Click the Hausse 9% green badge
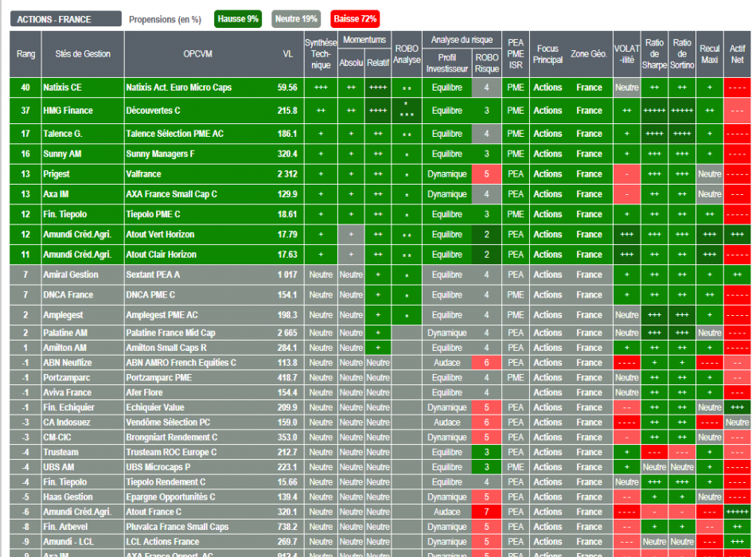This screenshot has height=557, width=756. coord(238,19)
